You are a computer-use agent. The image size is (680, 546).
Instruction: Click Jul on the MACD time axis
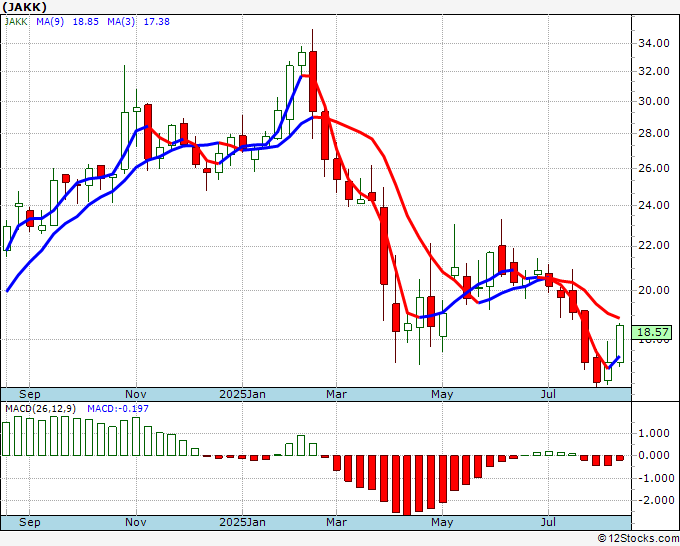(549, 522)
